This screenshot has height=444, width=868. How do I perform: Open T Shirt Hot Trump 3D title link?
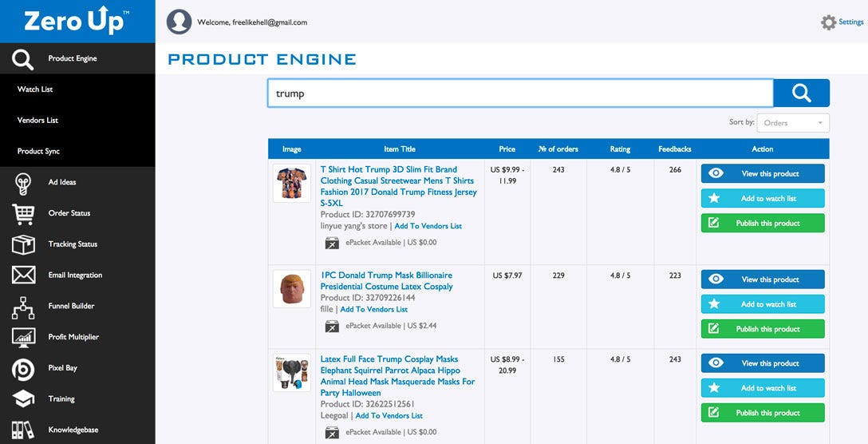tap(398, 186)
